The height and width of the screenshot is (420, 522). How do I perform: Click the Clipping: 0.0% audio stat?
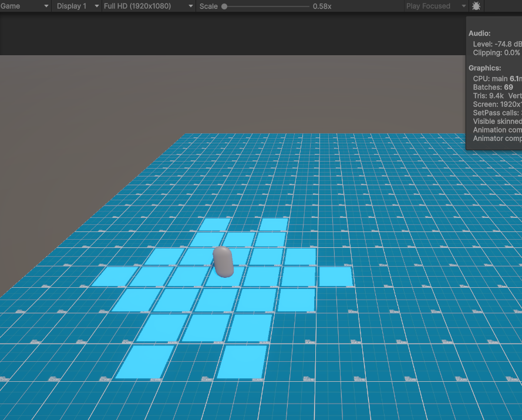[x=496, y=53]
